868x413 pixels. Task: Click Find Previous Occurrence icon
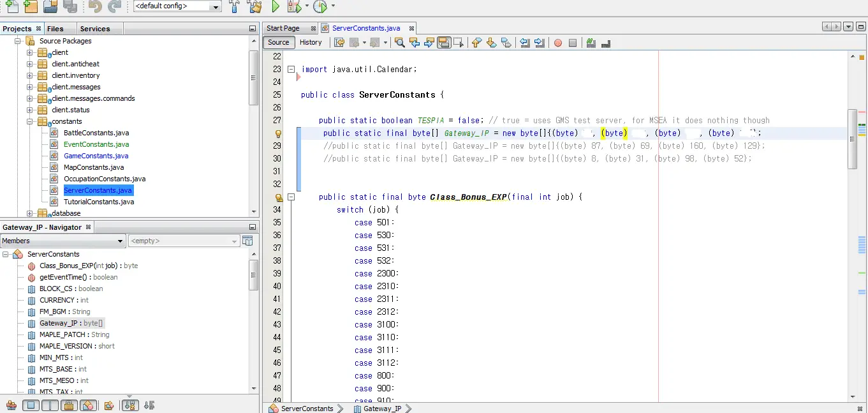[415, 43]
